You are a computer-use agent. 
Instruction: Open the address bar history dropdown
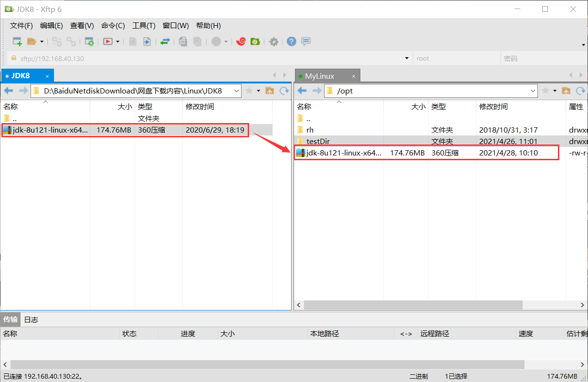coord(407,58)
